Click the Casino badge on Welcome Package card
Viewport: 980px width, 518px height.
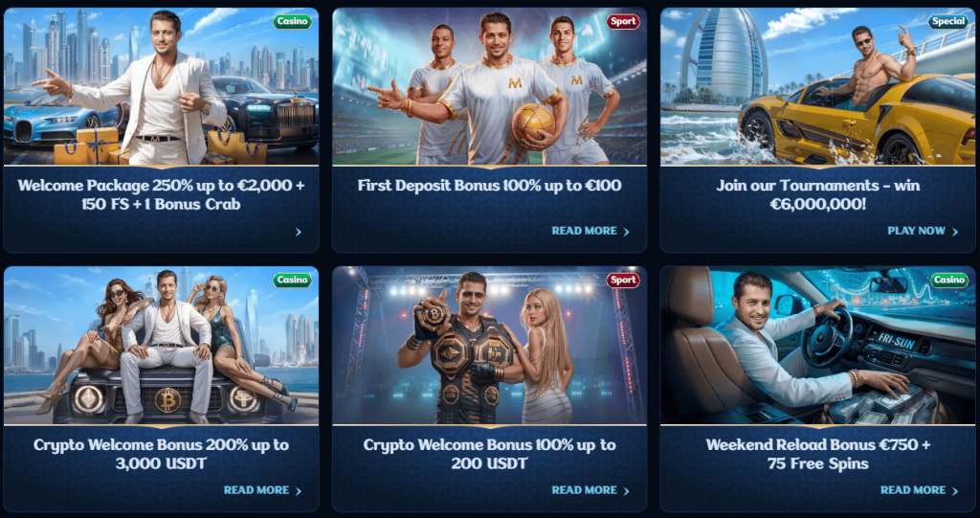(x=293, y=22)
